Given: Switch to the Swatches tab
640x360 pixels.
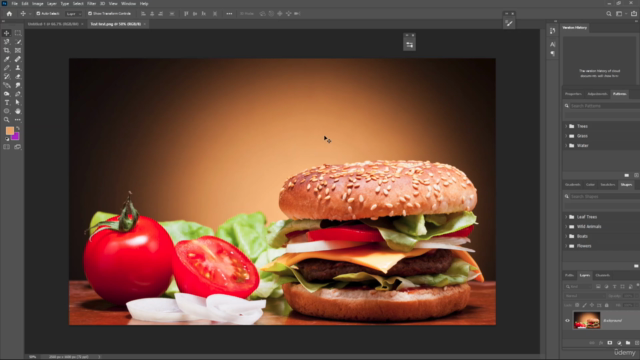Looking at the screenshot, I should 608,184.
